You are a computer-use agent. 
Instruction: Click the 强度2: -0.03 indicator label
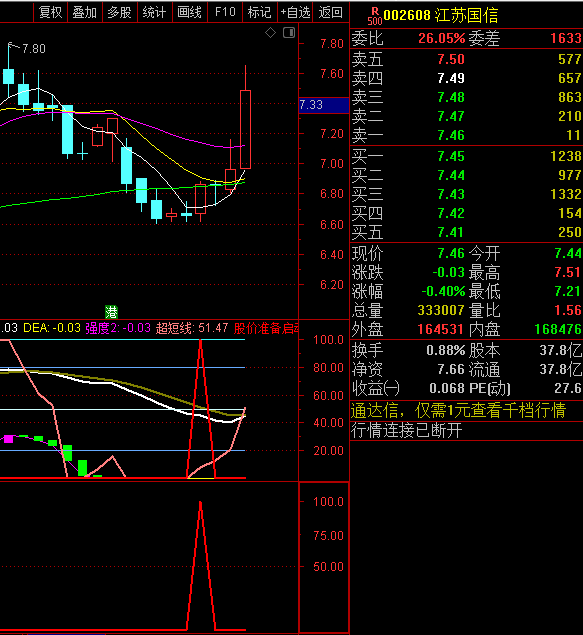pyautogui.click(x=118, y=328)
